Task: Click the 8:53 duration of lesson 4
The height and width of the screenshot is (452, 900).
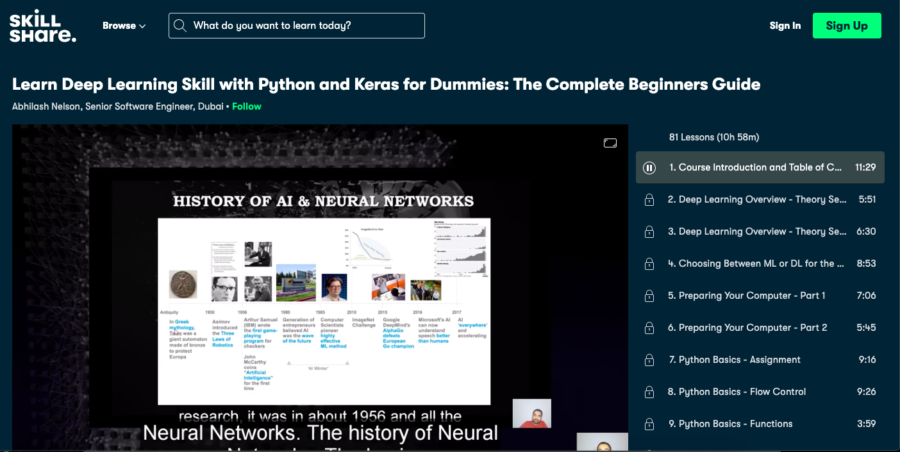Action: [867, 264]
